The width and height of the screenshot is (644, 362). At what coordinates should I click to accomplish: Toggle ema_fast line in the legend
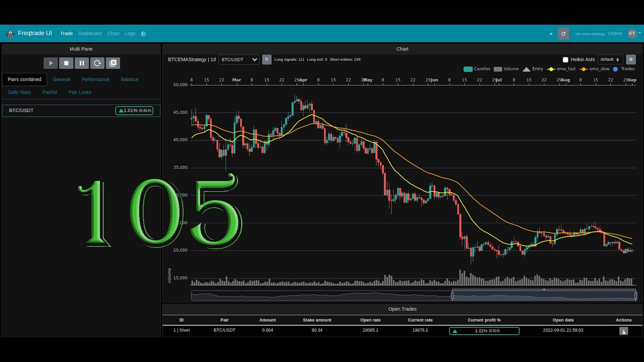(x=561, y=69)
